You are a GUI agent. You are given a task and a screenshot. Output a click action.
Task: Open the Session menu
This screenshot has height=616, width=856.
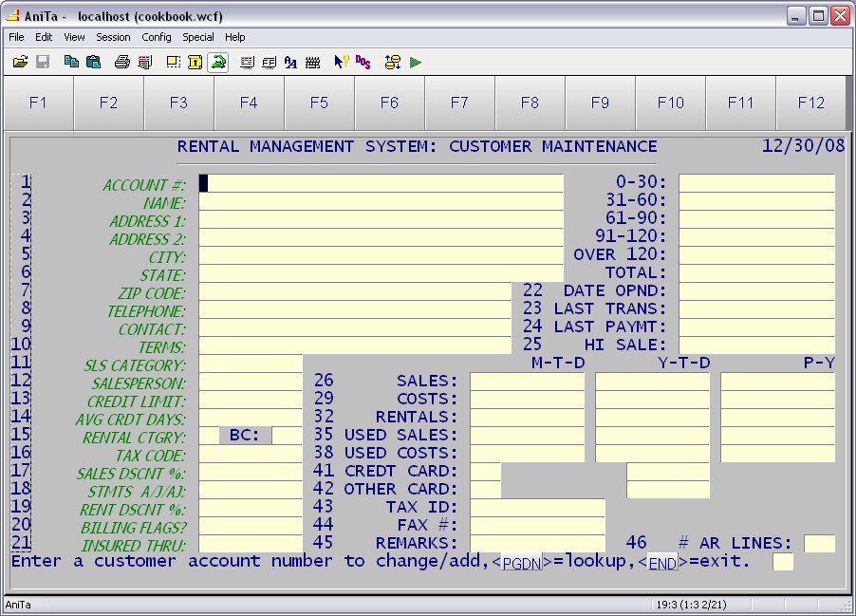coord(113,37)
